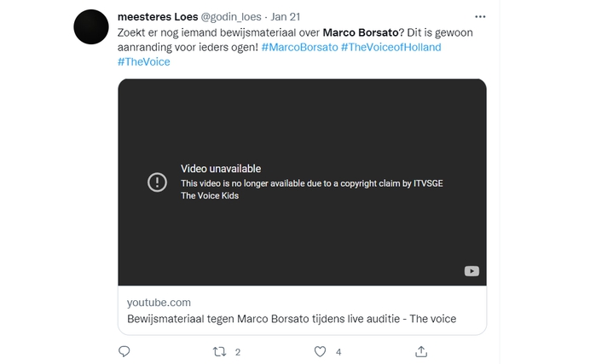Follow the #TheVoice hashtag link
This screenshot has width=590, height=364.
coord(144,61)
